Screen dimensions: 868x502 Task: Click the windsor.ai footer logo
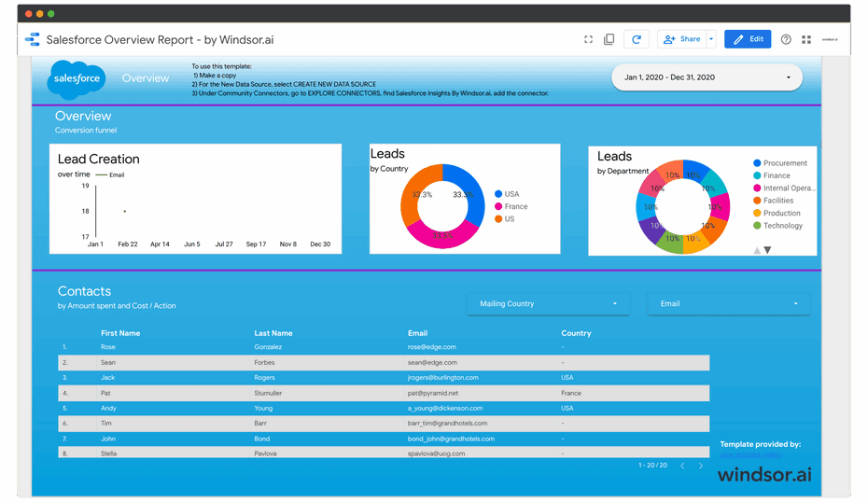point(764,474)
